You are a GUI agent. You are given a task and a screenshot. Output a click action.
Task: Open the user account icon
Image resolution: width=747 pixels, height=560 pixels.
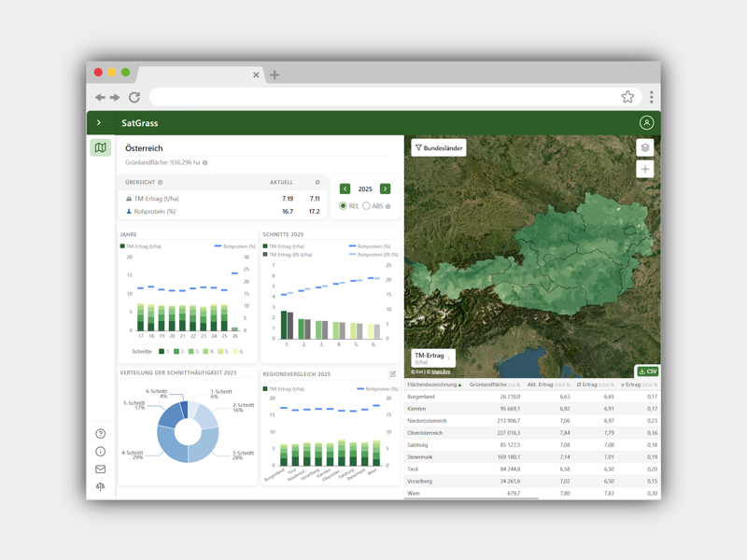[646, 123]
